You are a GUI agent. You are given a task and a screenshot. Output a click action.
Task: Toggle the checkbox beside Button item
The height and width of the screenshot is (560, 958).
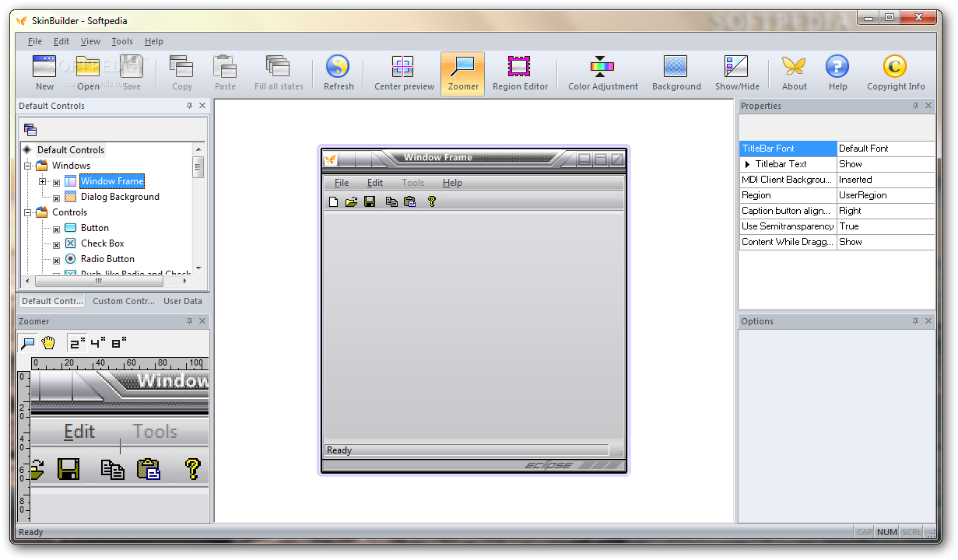pyautogui.click(x=56, y=229)
